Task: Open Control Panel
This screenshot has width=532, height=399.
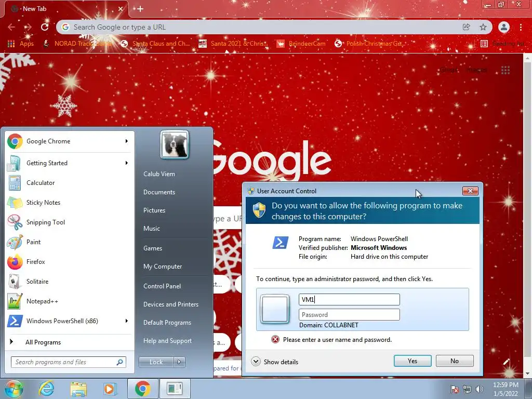Action: 162,286
